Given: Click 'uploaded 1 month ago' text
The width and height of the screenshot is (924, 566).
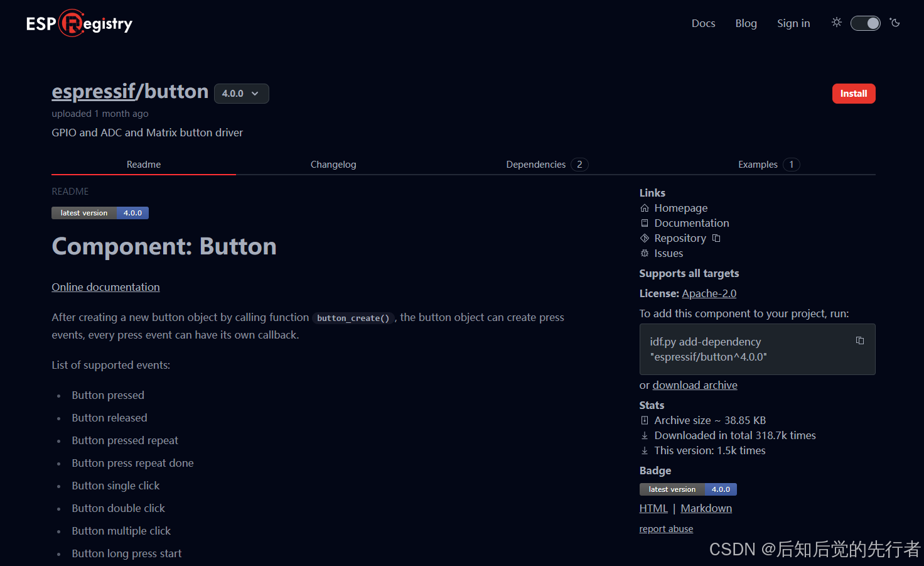Looking at the screenshot, I should click(x=100, y=114).
